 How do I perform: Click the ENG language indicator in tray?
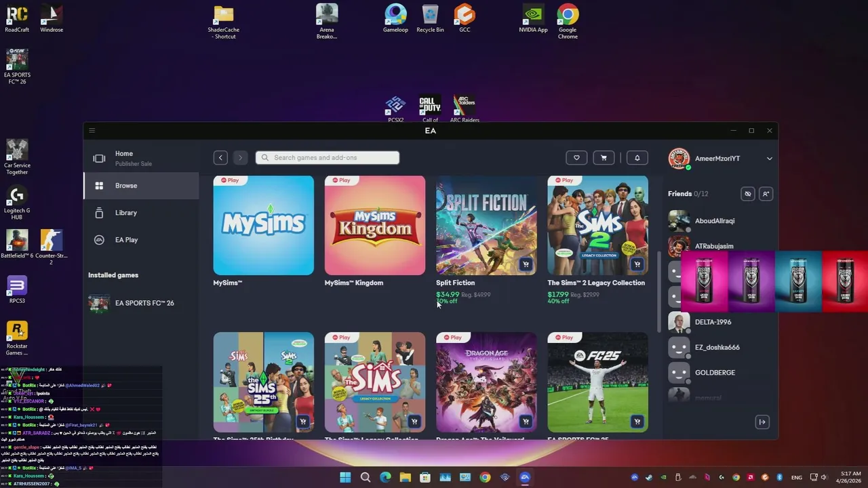(x=797, y=478)
